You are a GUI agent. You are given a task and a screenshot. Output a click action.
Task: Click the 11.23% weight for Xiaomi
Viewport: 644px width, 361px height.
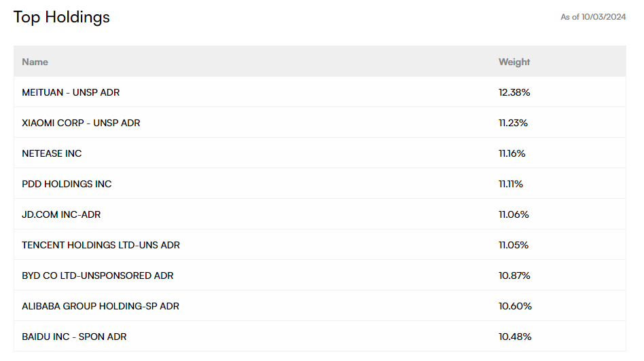pos(513,123)
